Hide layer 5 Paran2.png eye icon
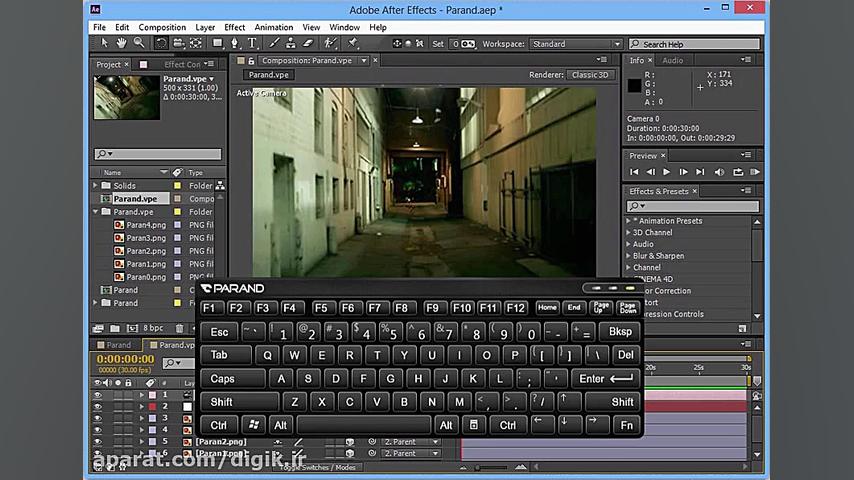This screenshot has width=854, height=480. (x=97, y=442)
